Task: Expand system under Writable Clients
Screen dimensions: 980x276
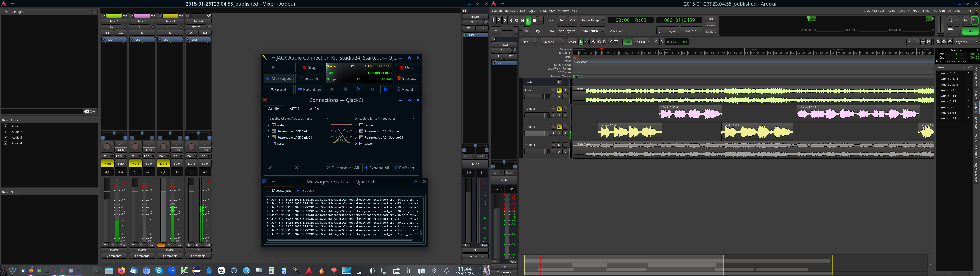Action: (x=356, y=143)
